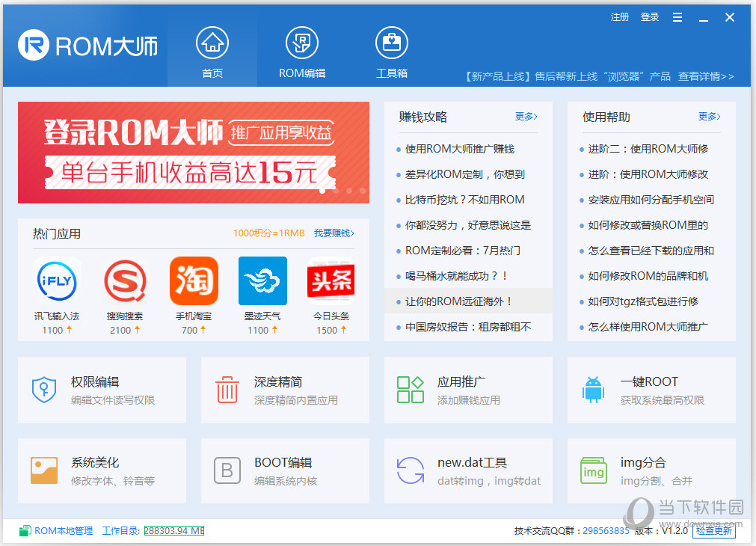This screenshot has width=756, height=546.
Task: Open the 首页 home icon tab
Action: click(212, 43)
